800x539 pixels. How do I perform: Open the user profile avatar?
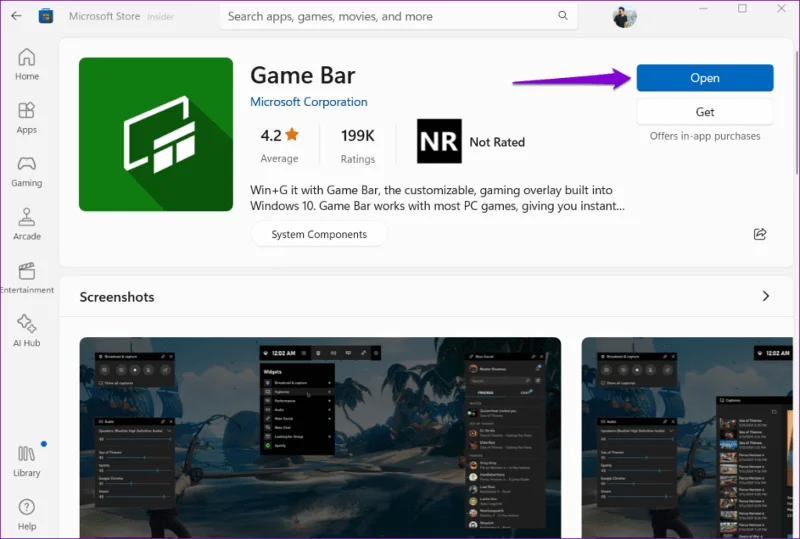tap(624, 16)
